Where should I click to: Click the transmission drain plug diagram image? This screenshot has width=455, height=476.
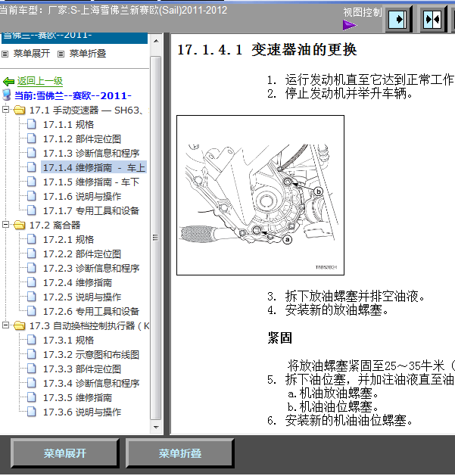[x=260, y=195]
